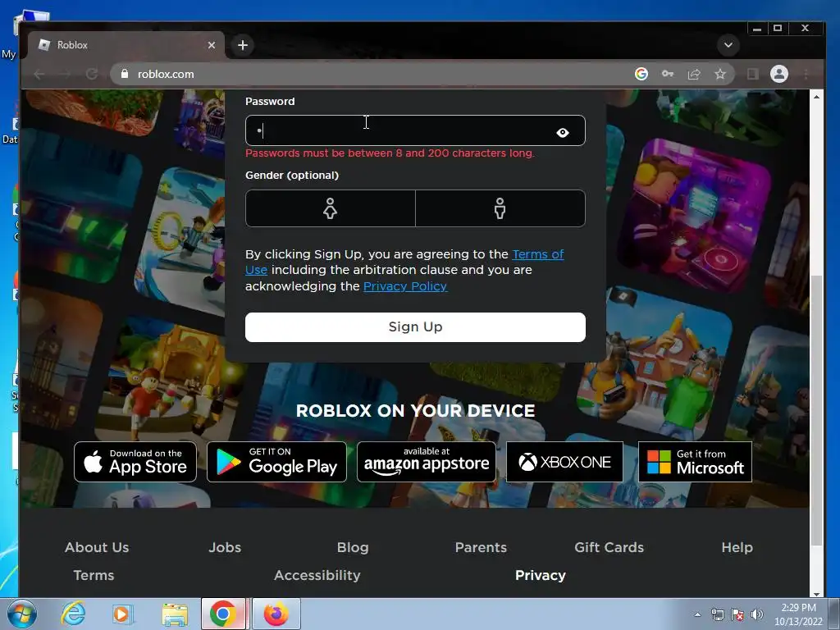Open saved passwords key icon

(668, 74)
